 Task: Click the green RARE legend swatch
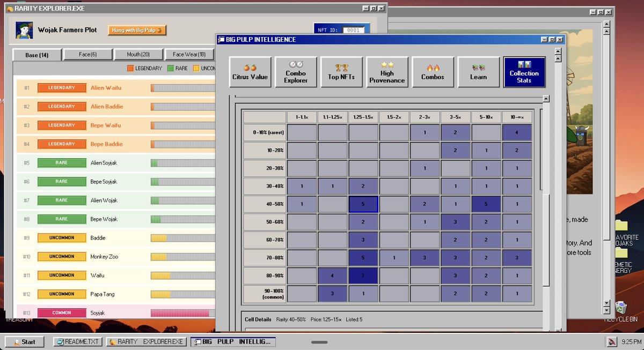pos(171,69)
